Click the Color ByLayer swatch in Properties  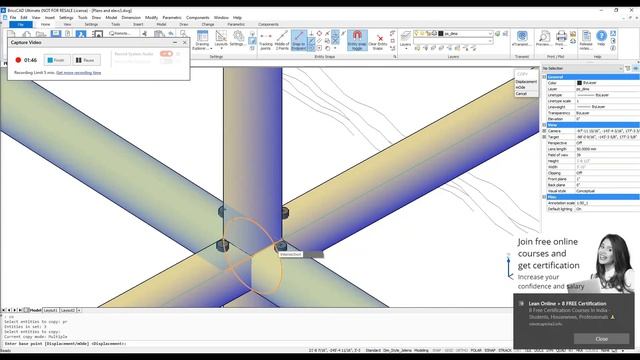point(579,83)
